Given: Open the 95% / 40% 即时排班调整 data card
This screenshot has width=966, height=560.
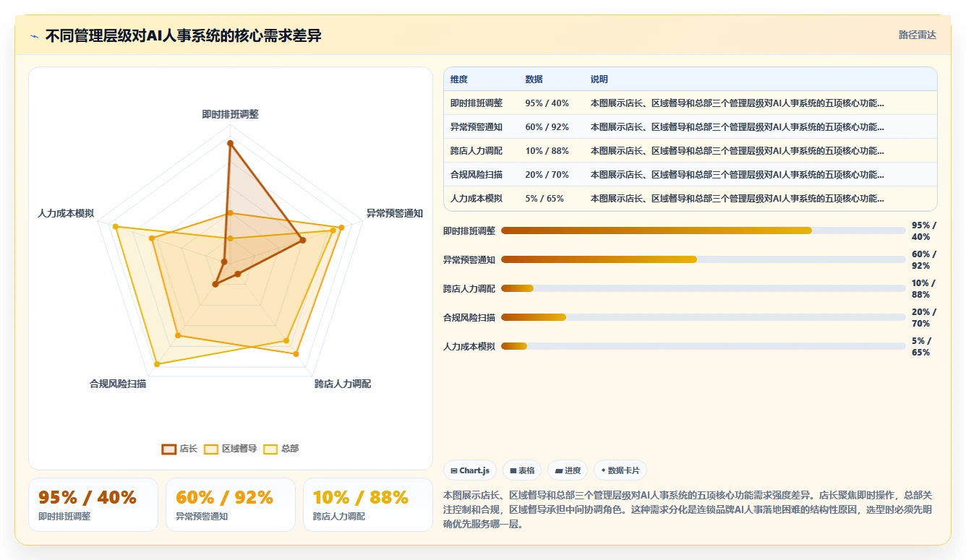Looking at the screenshot, I should pos(93,504).
